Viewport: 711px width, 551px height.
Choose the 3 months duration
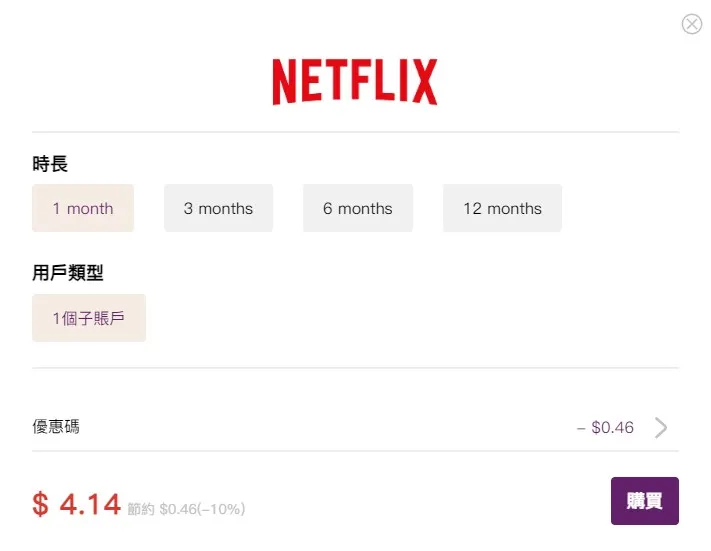click(219, 208)
